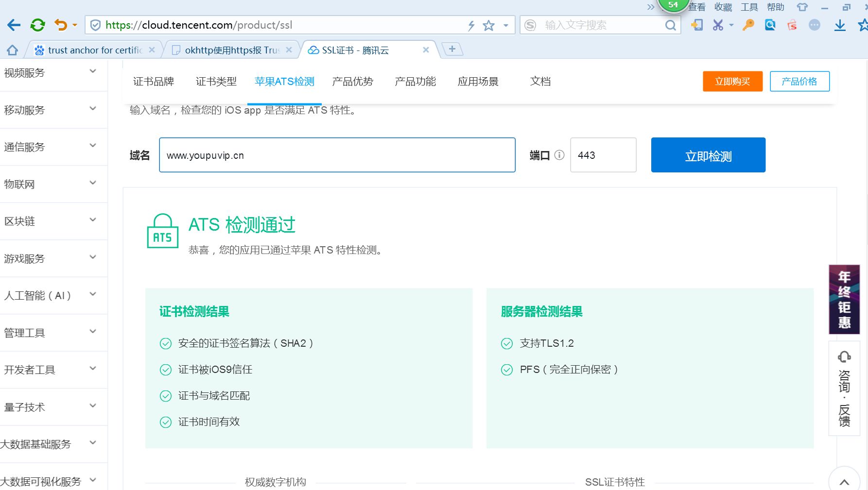This screenshot has width=868, height=490.
Task: Open the 年终钜惠 promotion banner
Action: (x=844, y=300)
